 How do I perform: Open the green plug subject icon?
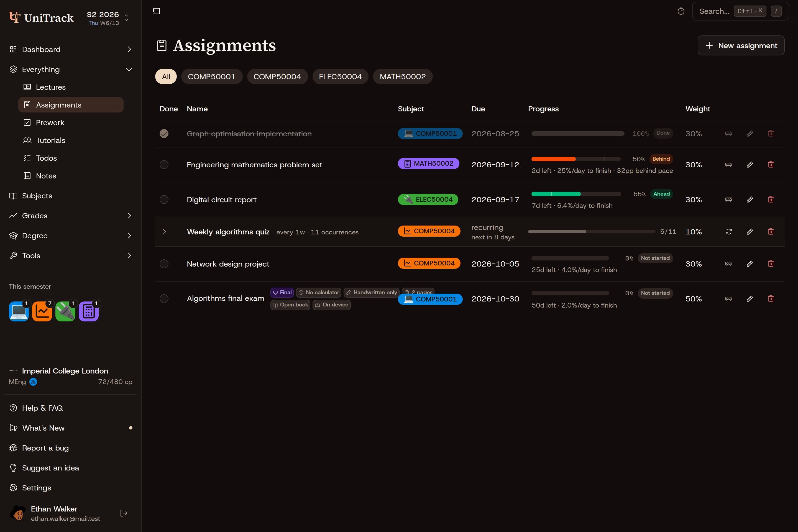point(65,311)
